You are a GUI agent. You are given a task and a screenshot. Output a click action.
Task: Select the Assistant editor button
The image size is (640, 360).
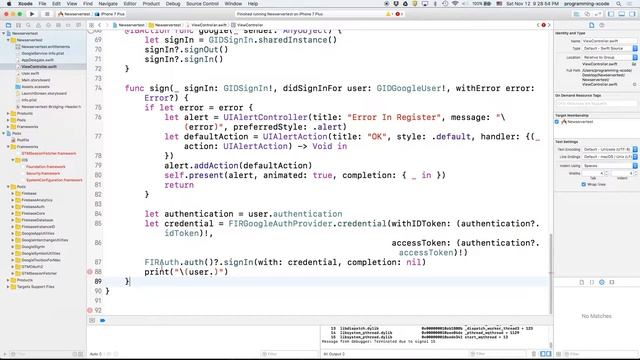coord(587,14)
